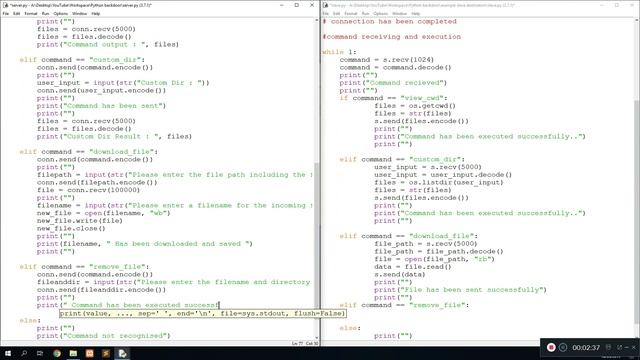Screen dimensions: 640x360
Task: Open the Help menu in server.py window
Action: click(96, 13)
